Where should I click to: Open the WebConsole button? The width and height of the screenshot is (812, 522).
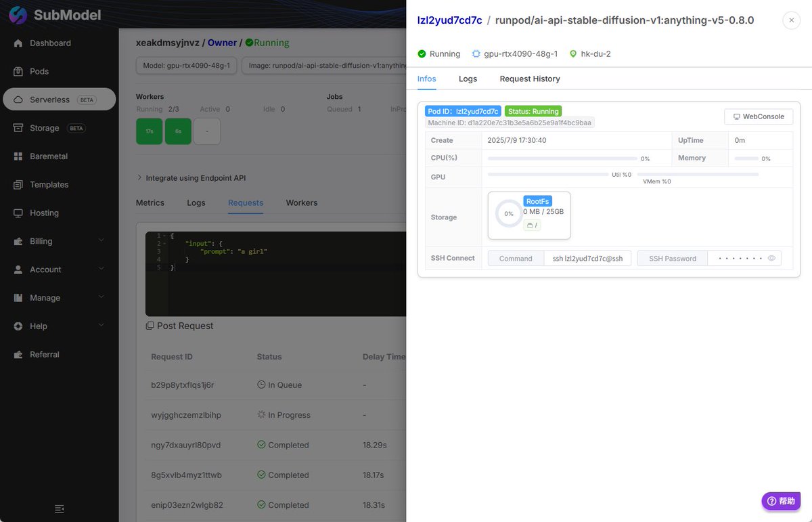[x=759, y=116]
